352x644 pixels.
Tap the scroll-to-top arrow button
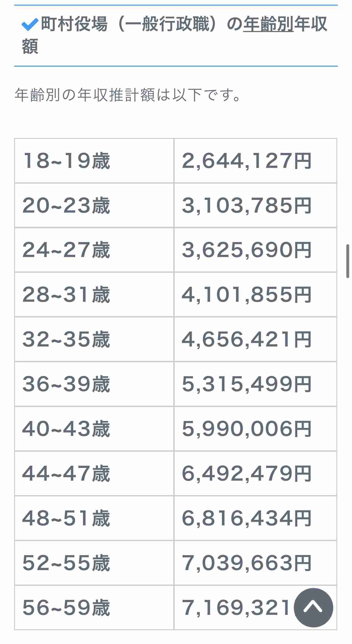click(x=314, y=608)
